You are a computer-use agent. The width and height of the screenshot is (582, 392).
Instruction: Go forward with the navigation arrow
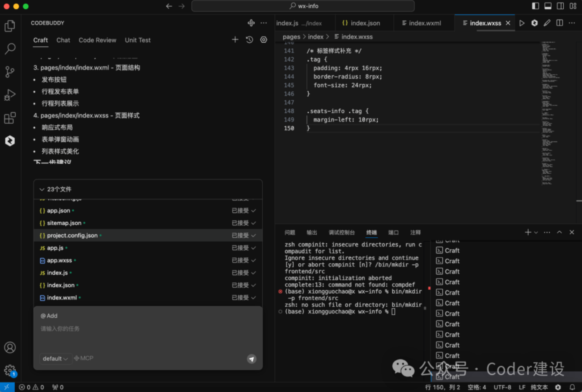(182, 6)
